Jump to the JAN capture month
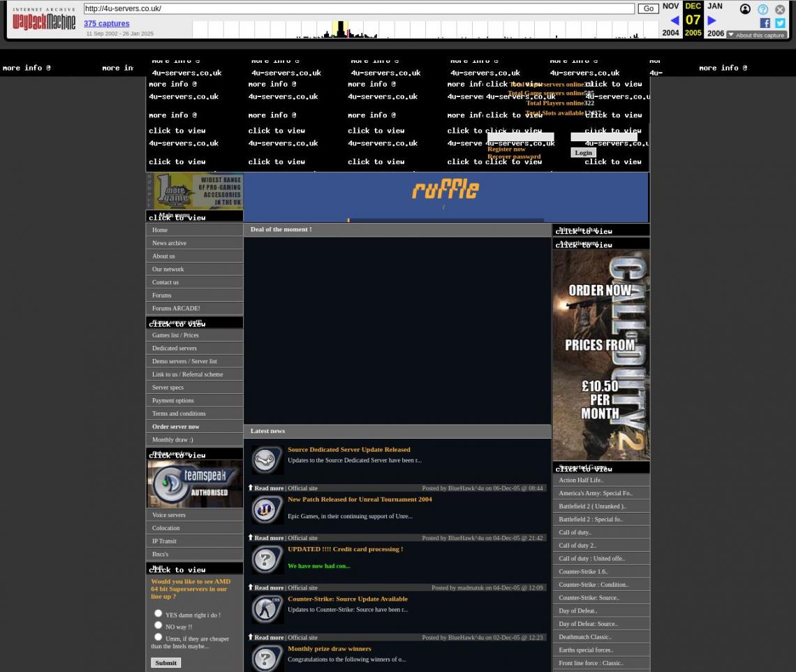Viewport: 796px width, 672px height. 715,6
